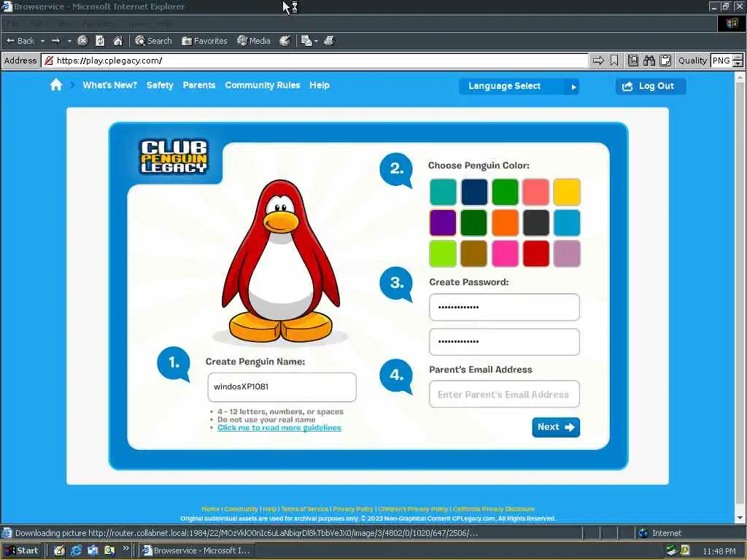Print the page with the Print icon

[329, 41]
